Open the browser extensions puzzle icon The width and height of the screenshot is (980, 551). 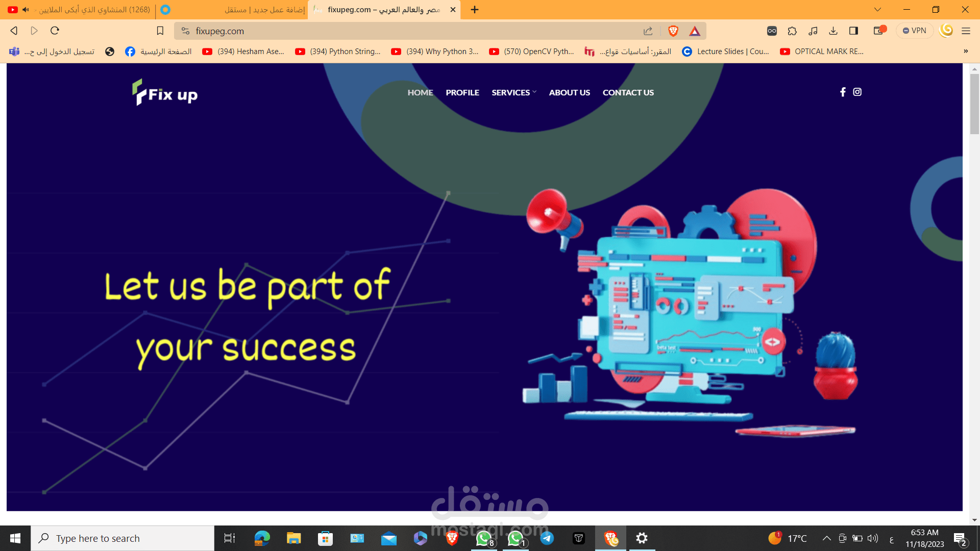coord(792,31)
